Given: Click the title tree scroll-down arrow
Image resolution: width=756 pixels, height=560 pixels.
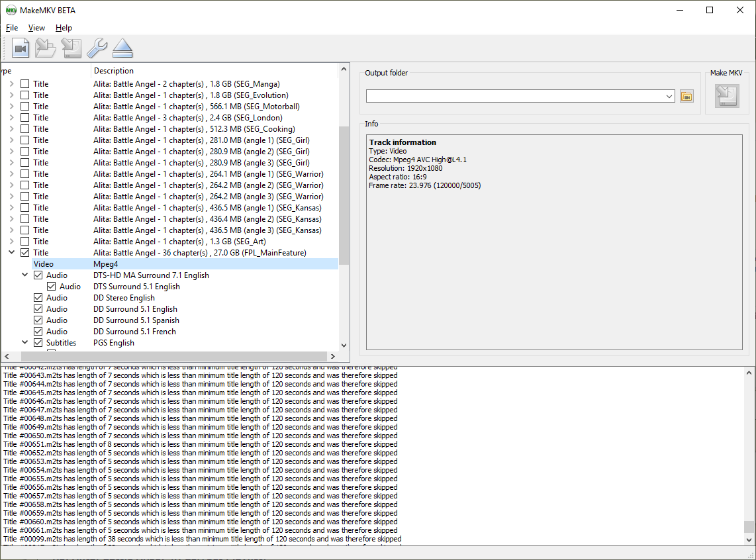Looking at the screenshot, I should [344, 345].
